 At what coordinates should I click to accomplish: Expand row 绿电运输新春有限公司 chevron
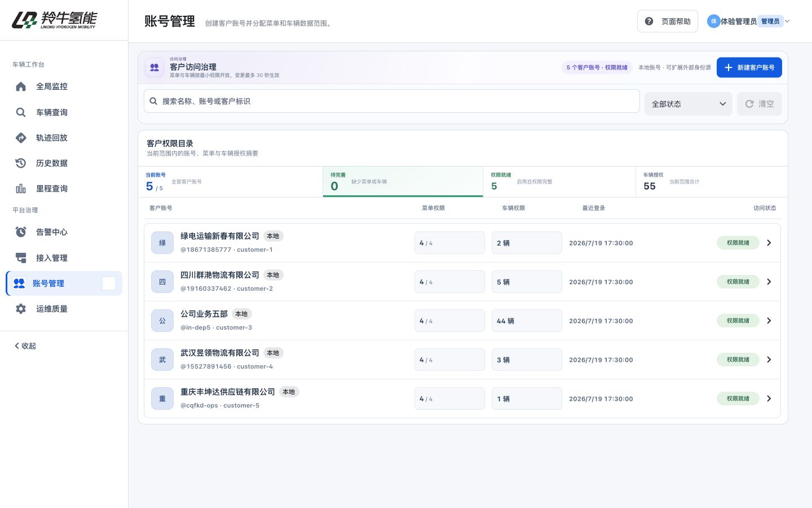click(769, 243)
